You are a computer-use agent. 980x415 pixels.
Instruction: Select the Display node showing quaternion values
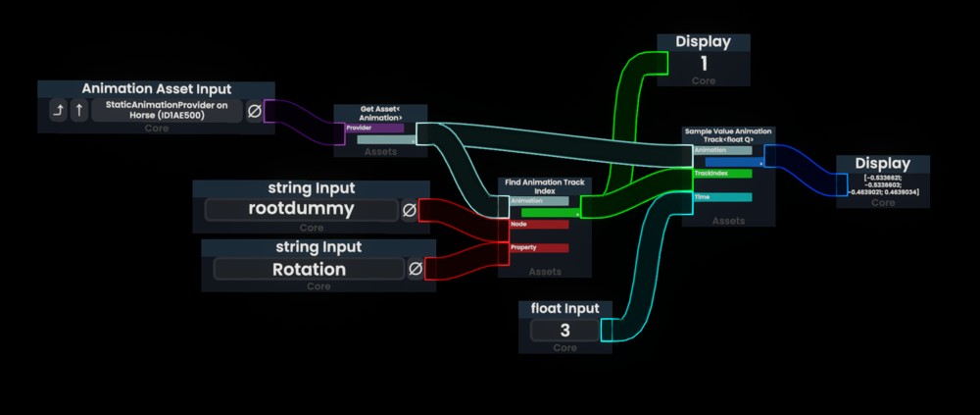tap(882, 164)
